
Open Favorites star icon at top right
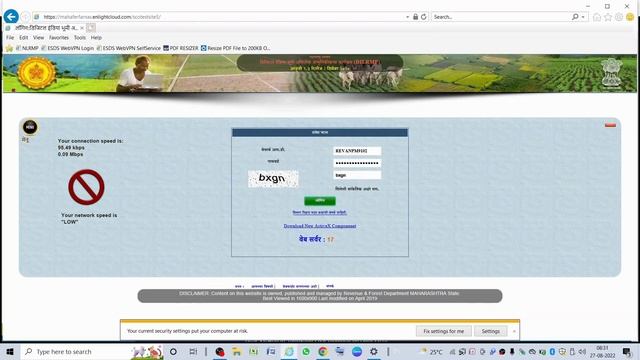pos(608,17)
